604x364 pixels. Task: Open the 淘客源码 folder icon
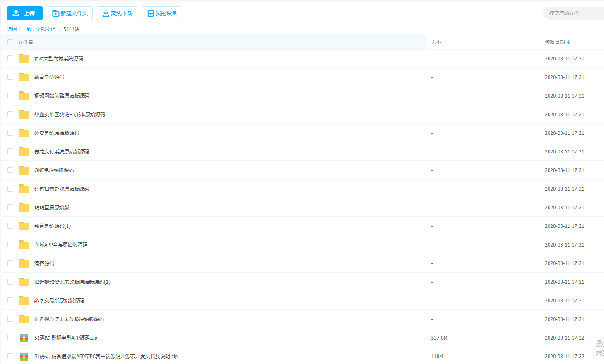click(24, 263)
